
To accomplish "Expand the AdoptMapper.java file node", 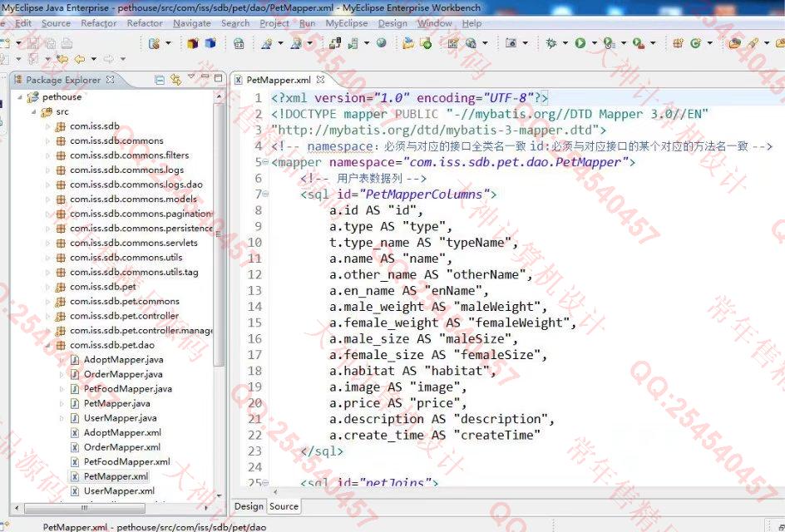I will pos(62,359).
